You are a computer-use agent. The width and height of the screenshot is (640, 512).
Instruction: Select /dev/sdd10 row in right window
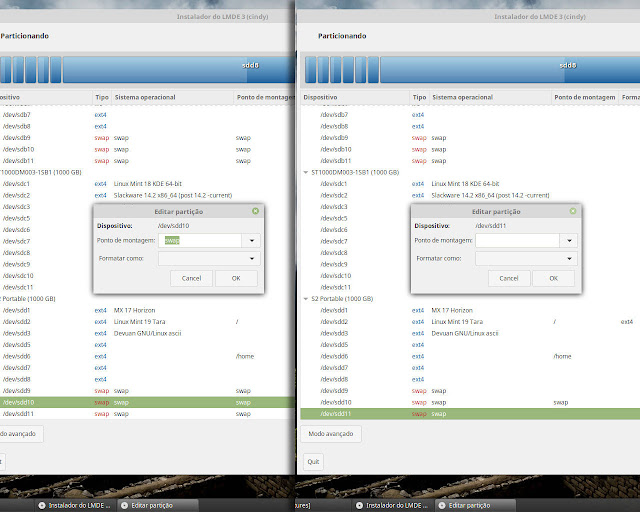point(470,402)
